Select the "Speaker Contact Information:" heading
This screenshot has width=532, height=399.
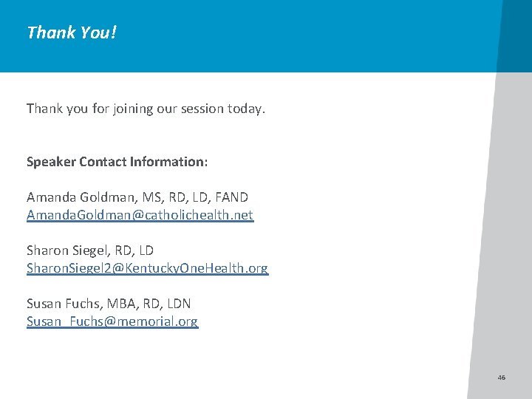(x=117, y=162)
